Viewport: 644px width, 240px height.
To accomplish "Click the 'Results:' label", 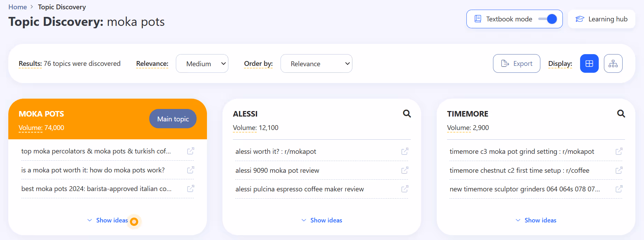I will (x=30, y=63).
